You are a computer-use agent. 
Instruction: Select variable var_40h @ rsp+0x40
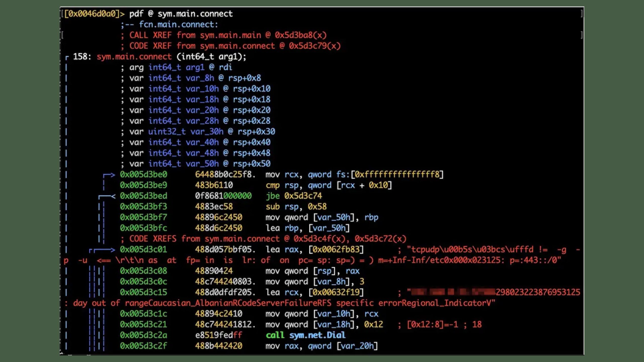click(228, 142)
